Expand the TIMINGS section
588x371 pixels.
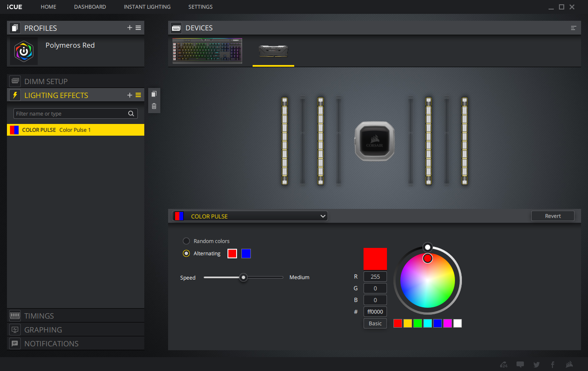tap(39, 316)
